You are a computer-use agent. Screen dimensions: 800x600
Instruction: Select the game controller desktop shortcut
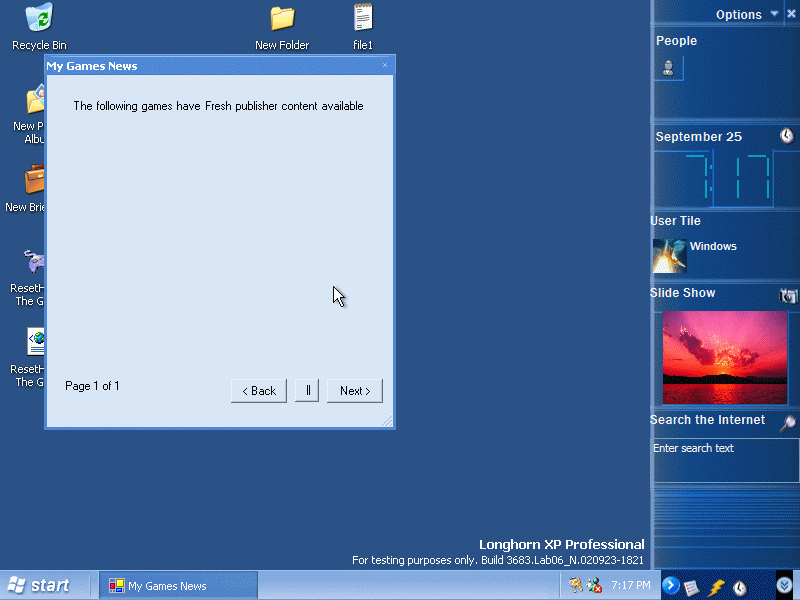[x=34, y=261]
